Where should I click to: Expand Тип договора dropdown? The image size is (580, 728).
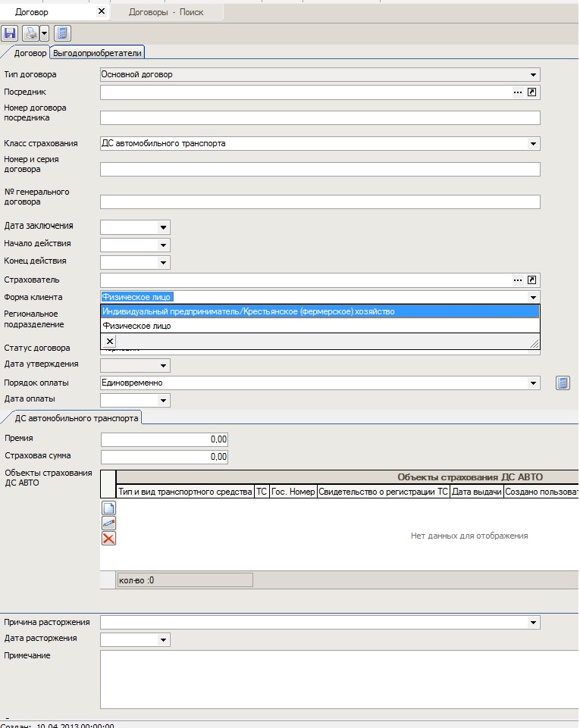534,75
